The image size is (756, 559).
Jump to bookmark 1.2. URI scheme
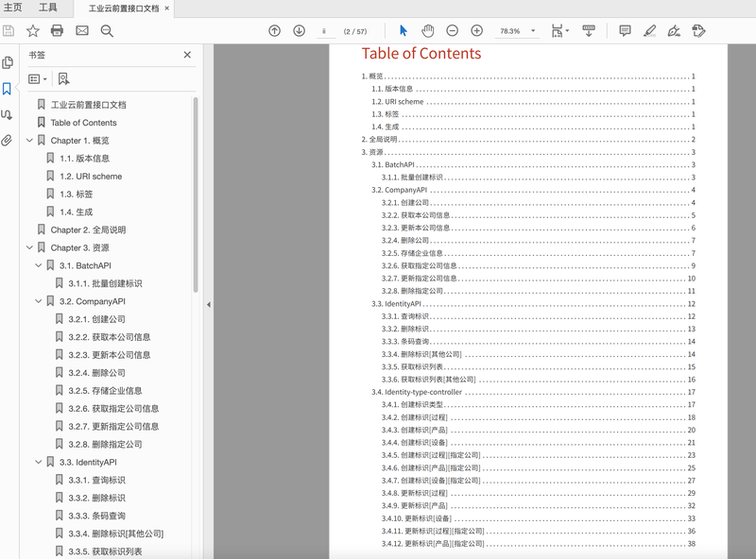(x=91, y=176)
